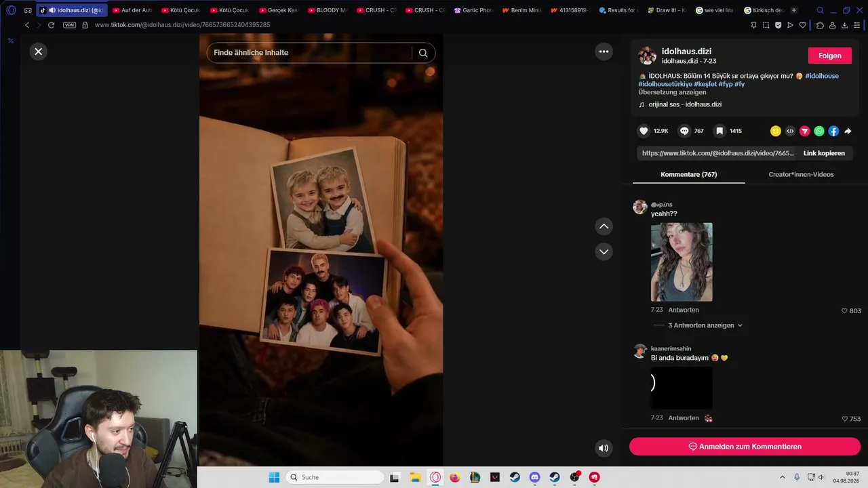The height and width of the screenshot is (488, 868).
Task: Like the 'Bi anda buradayım' comment
Action: click(845, 419)
